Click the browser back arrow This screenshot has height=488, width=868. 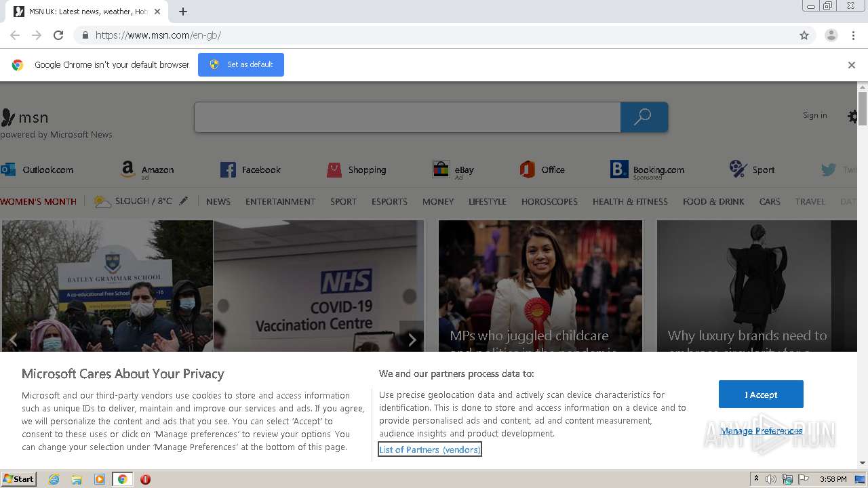click(15, 35)
